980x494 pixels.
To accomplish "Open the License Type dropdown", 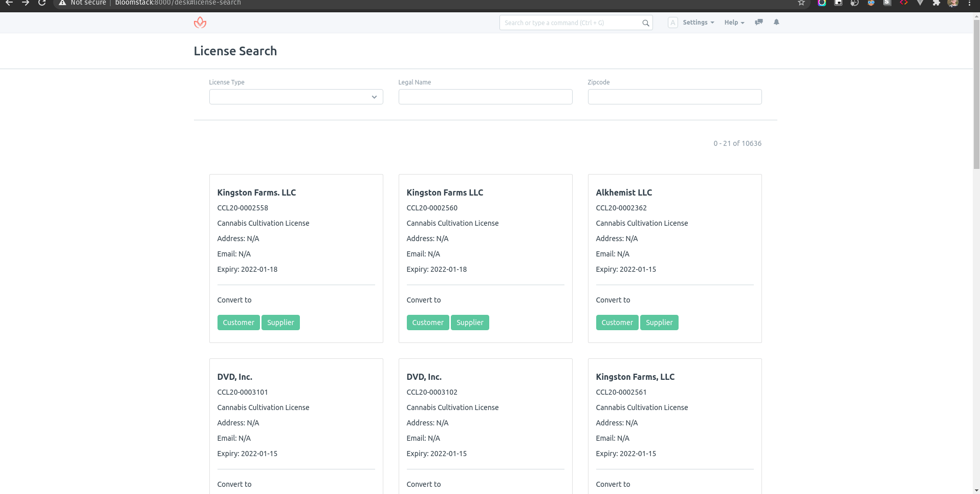I will (x=296, y=97).
